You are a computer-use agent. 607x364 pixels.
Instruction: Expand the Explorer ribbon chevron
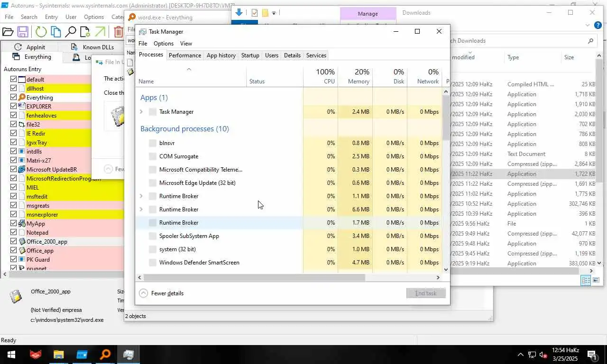pyautogui.click(x=588, y=26)
